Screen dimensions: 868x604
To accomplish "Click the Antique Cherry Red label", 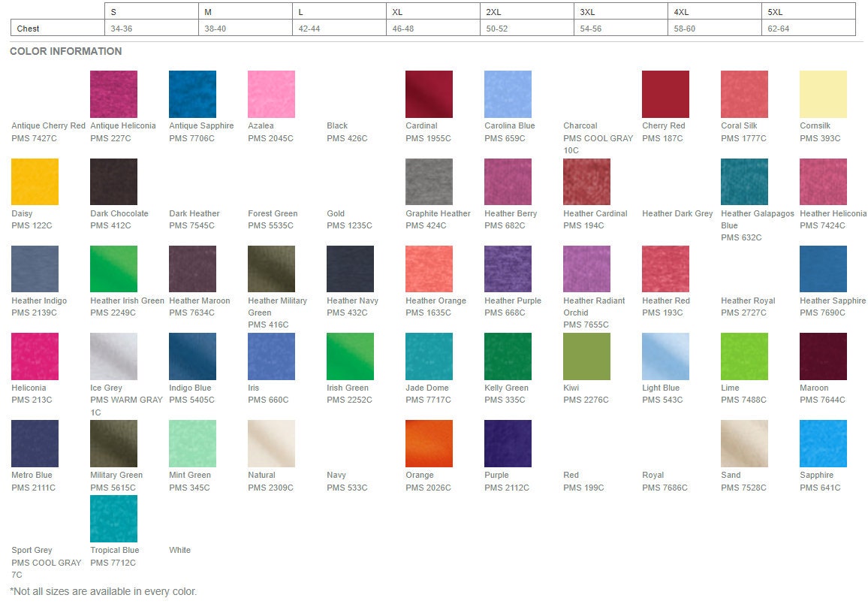I will point(48,125).
